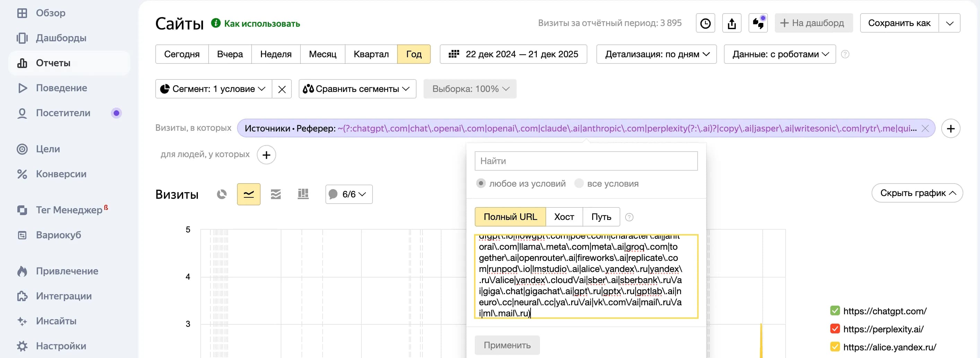Add a condition for людей, у которых
Screen dimensions: 980x358
[266, 155]
